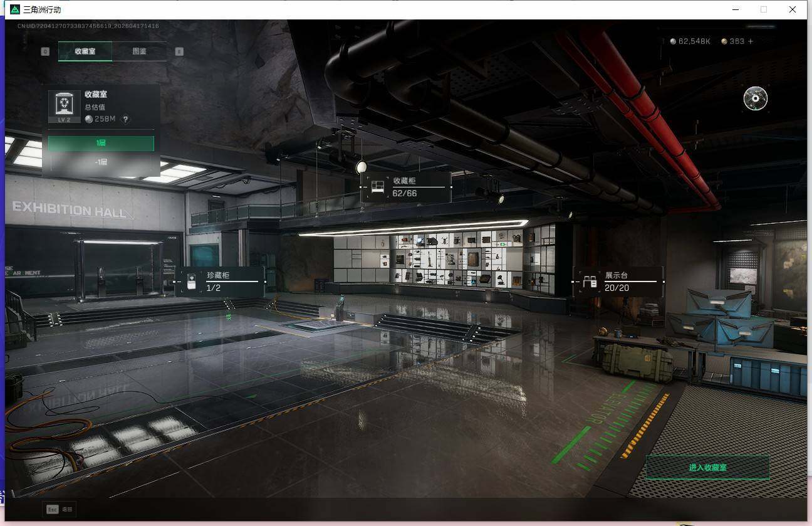Open the 收藏柜 62/66 marker
Image resolution: width=812 pixels, height=526 pixels.
(406, 187)
